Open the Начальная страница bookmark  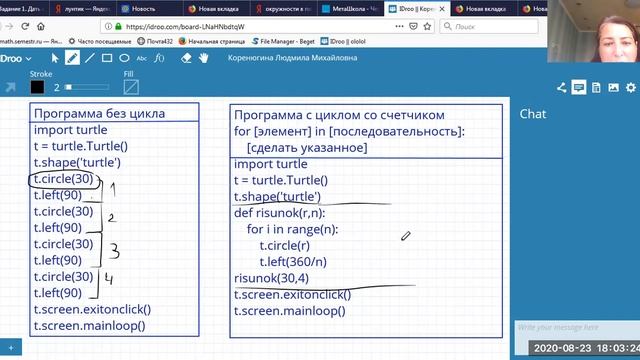(x=212, y=41)
